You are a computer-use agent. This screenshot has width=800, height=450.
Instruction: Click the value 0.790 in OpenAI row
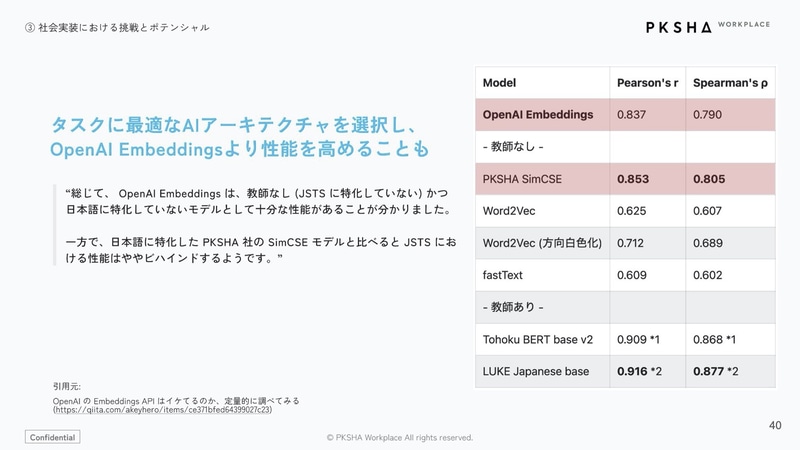coord(707,115)
